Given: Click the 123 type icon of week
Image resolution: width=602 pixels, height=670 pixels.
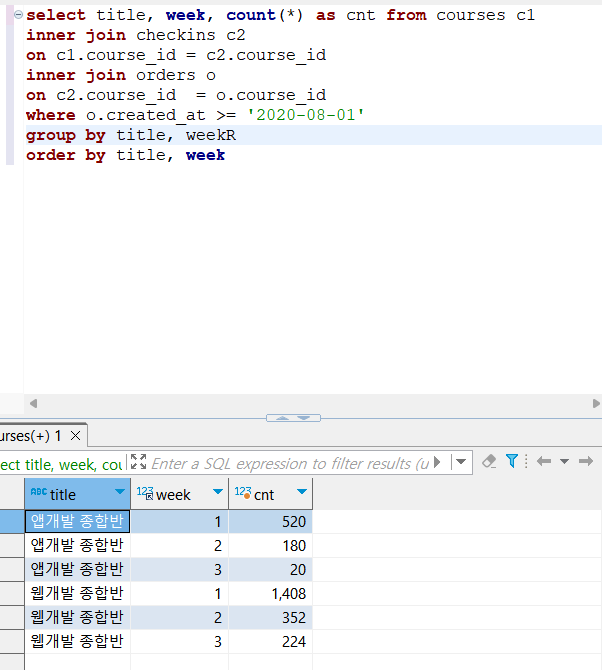Looking at the screenshot, I should [145, 493].
